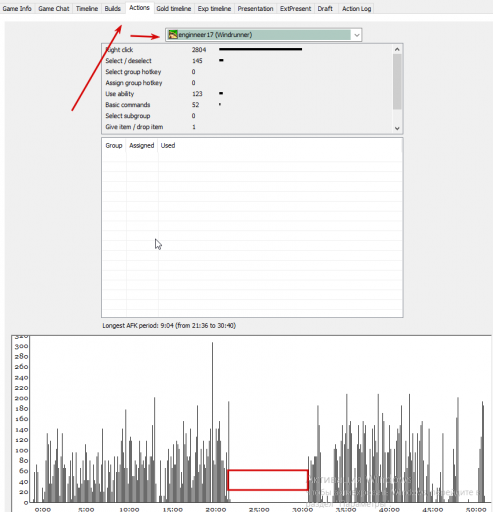The width and height of the screenshot is (493, 512).
Task: Select the 'Right click' action row
Action: pos(247,50)
